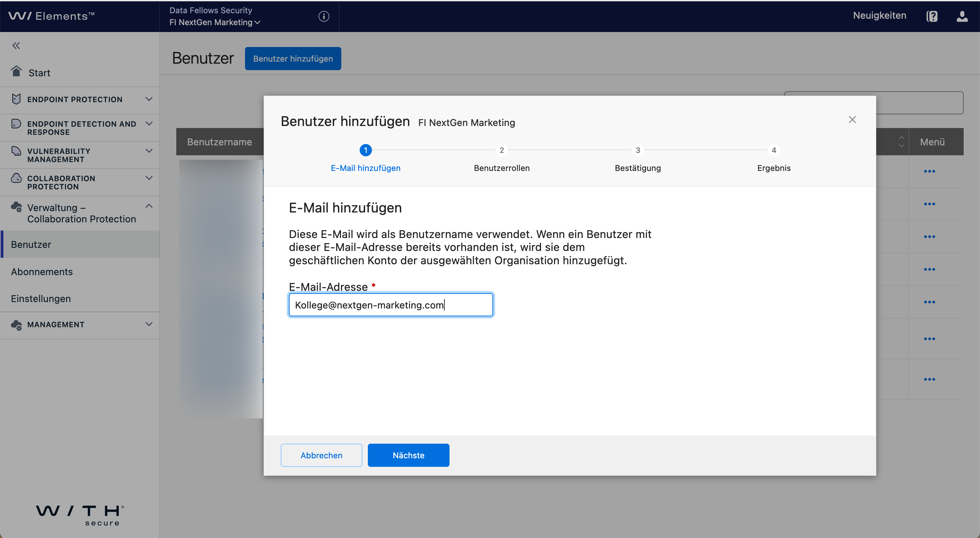The image size is (980, 538).
Task: Expand the Management section
Action: pyautogui.click(x=149, y=325)
